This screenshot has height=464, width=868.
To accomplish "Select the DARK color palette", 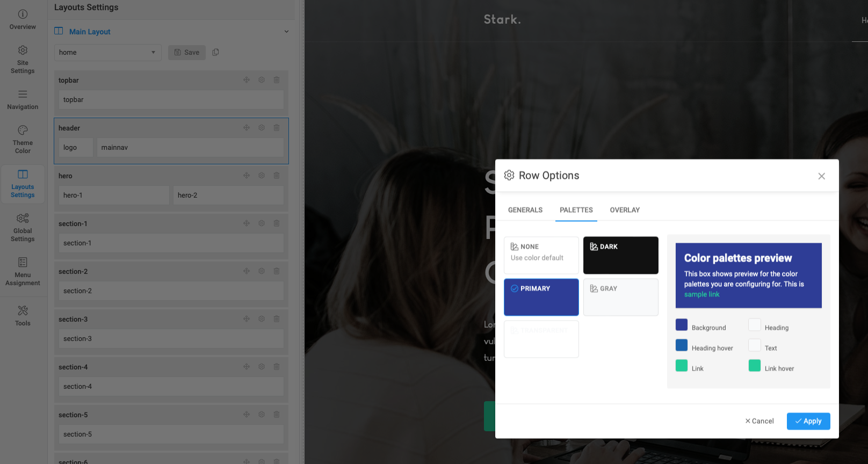I will (621, 255).
